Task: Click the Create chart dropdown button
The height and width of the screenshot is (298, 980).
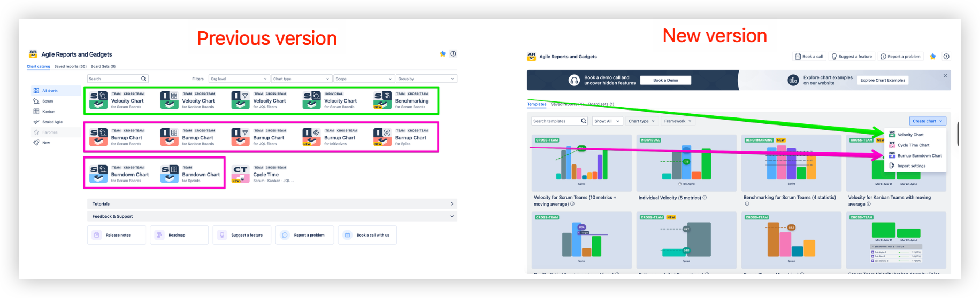Action: coord(928,121)
